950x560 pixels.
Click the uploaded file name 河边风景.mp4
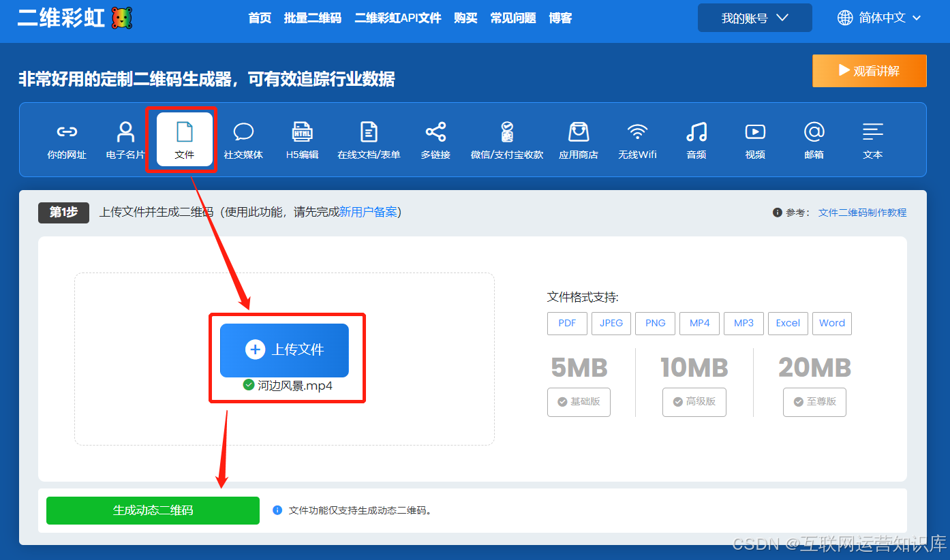[295, 386]
